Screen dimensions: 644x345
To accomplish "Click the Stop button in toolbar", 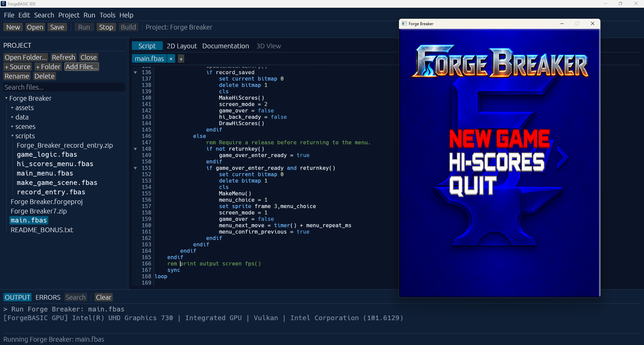I will tap(106, 27).
